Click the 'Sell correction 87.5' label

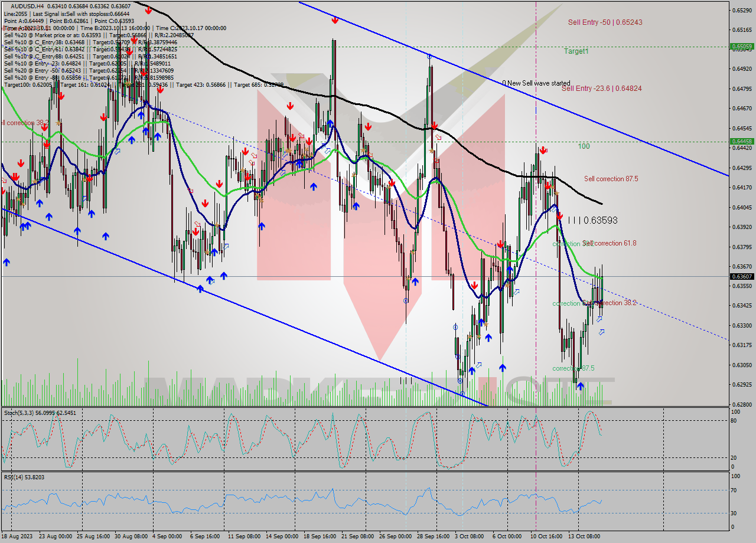[x=611, y=179]
